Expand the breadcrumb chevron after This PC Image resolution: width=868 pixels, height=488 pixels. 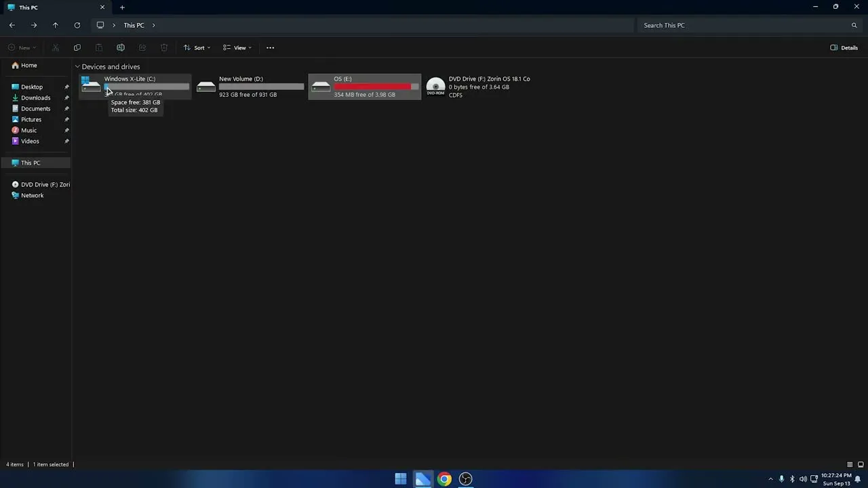tap(154, 25)
